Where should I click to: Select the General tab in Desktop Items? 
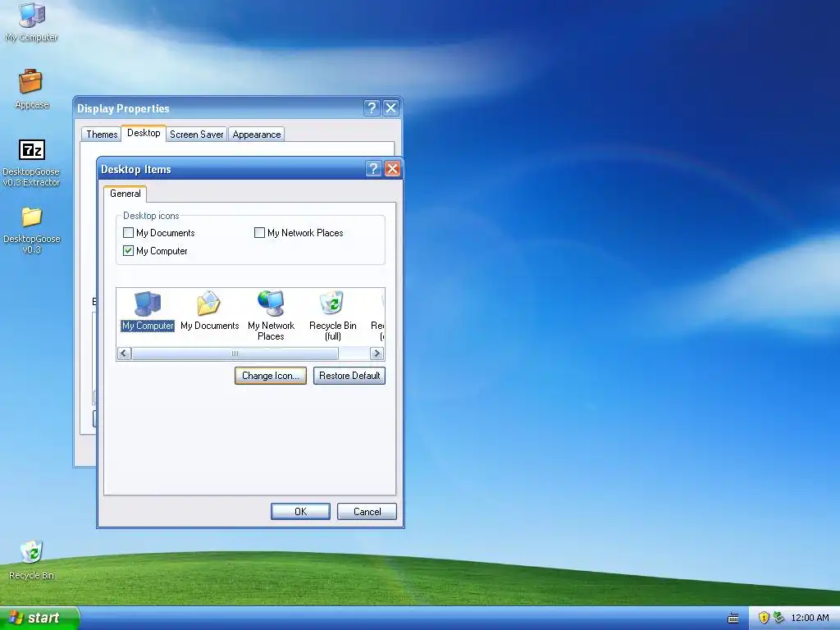(126, 194)
